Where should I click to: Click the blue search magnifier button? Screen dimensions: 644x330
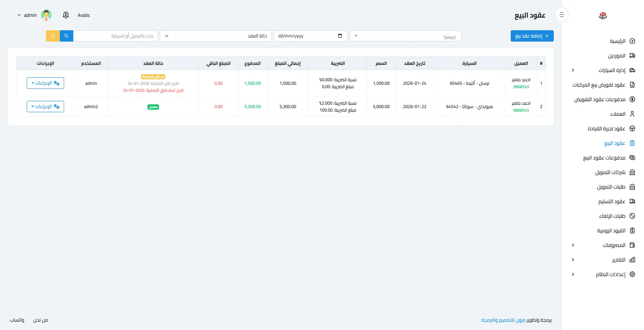(66, 36)
